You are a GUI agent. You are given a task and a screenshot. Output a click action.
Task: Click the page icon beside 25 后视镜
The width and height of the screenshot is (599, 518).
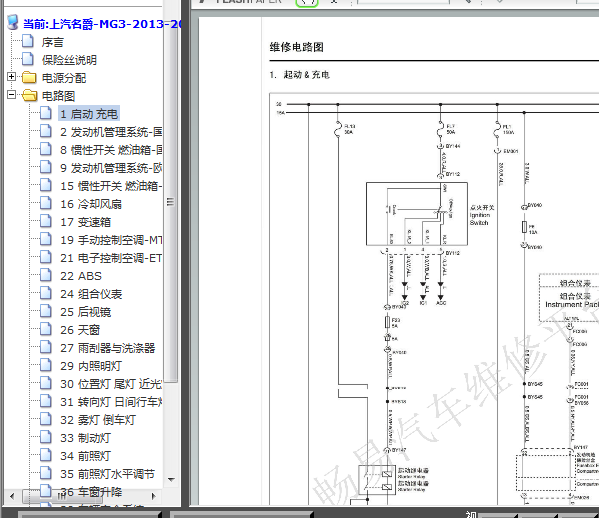coord(46,311)
